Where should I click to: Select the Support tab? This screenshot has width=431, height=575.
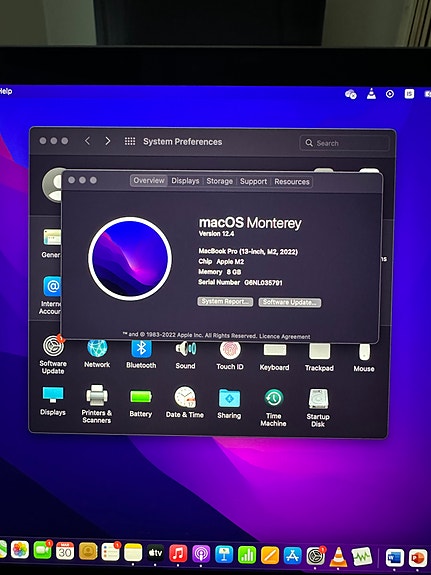click(x=253, y=182)
